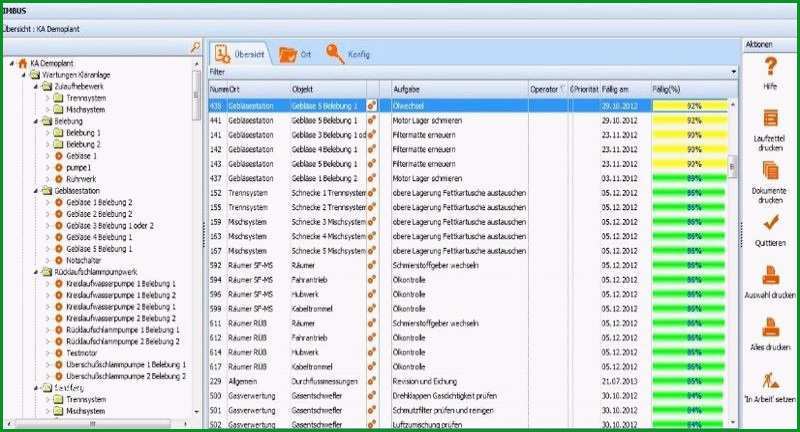The width and height of the screenshot is (800, 432).
Task: Click object icon in row 229
Action: click(372, 381)
